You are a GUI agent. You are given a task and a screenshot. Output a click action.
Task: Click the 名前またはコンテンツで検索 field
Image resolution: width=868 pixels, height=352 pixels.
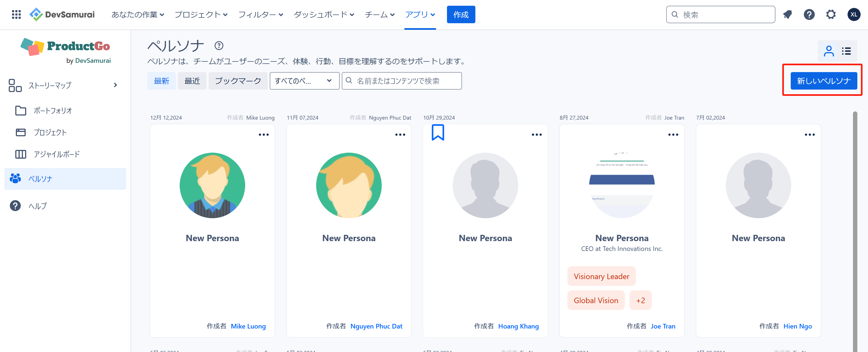[402, 81]
